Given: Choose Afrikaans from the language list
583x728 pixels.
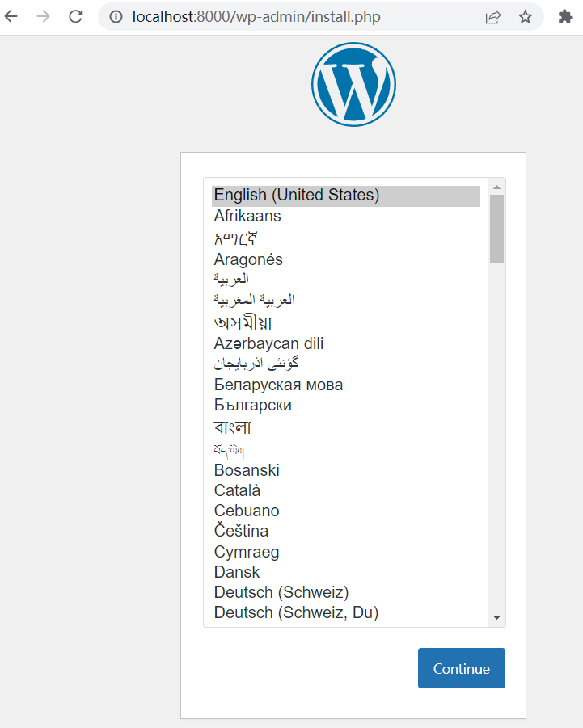Looking at the screenshot, I should pyautogui.click(x=247, y=217).
